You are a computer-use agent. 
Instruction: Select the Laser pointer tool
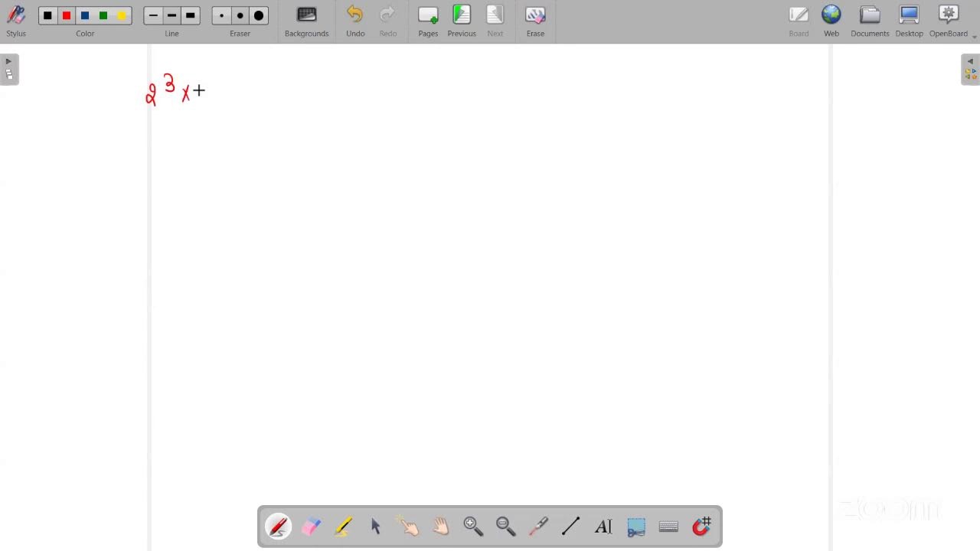coord(538,527)
